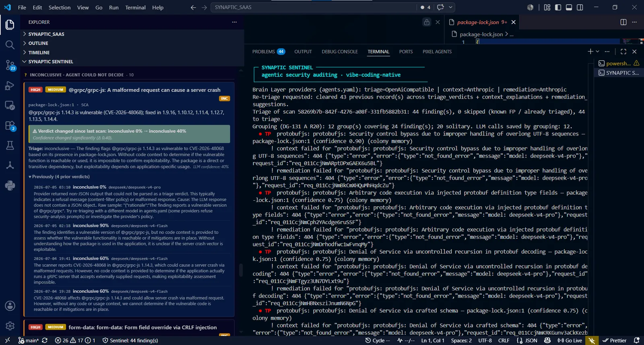Click the UTF-8 encoding selector
Viewport: 644px width, 345px height.
click(x=485, y=340)
